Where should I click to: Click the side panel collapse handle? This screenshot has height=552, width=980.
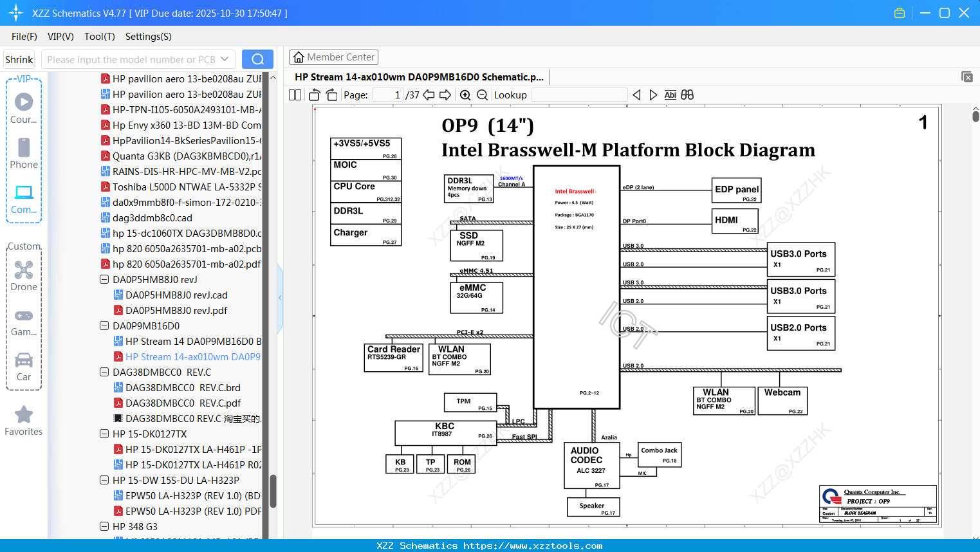click(x=280, y=297)
